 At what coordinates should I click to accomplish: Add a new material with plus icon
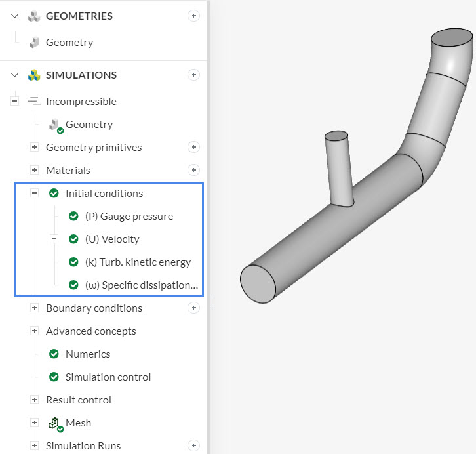click(x=193, y=170)
